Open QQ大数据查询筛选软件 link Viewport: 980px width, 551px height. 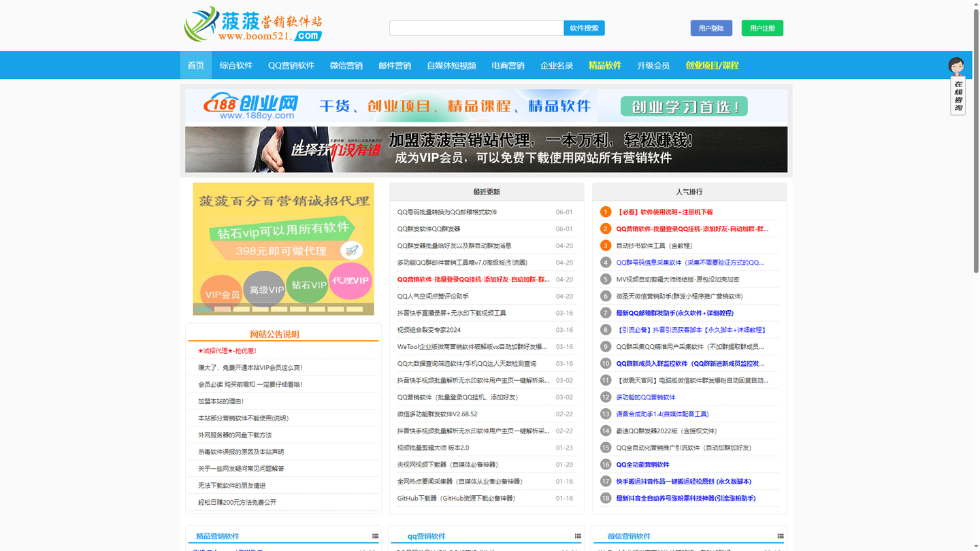(x=467, y=363)
